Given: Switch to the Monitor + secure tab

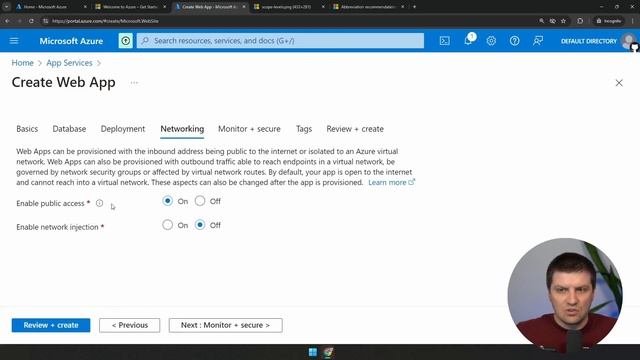Looking at the screenshot, I should tap(249, 129).
